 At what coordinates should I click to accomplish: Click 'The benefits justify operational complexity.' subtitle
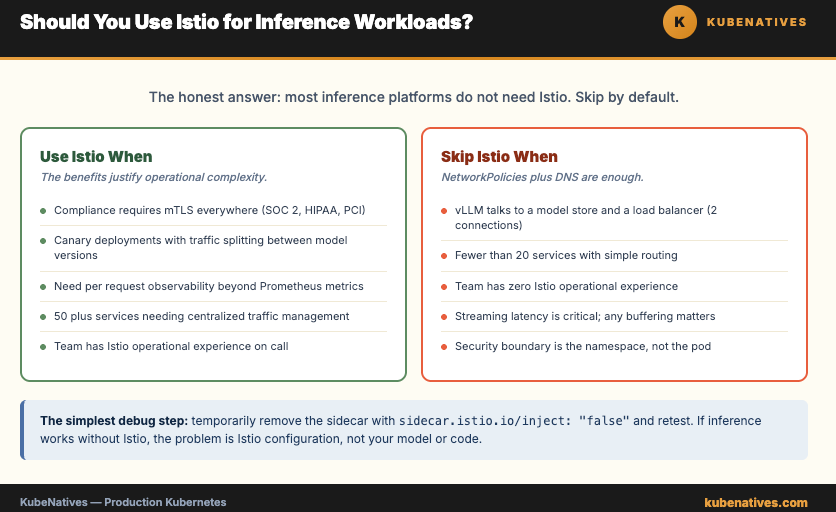(154, 177)
